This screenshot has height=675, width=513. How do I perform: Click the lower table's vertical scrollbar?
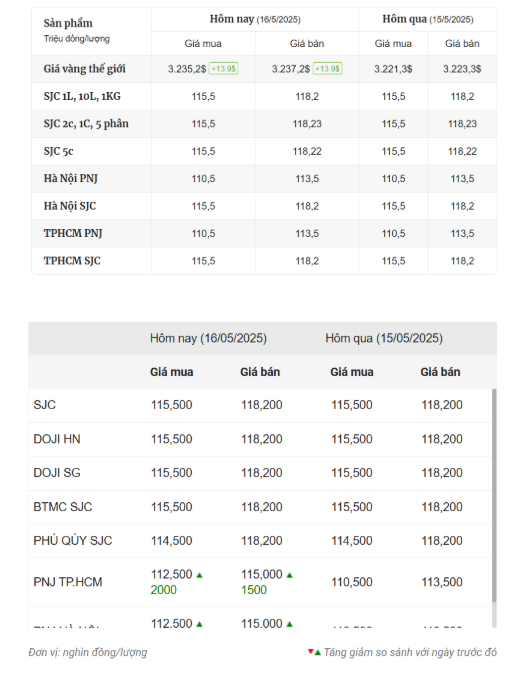tap(494, 495)
